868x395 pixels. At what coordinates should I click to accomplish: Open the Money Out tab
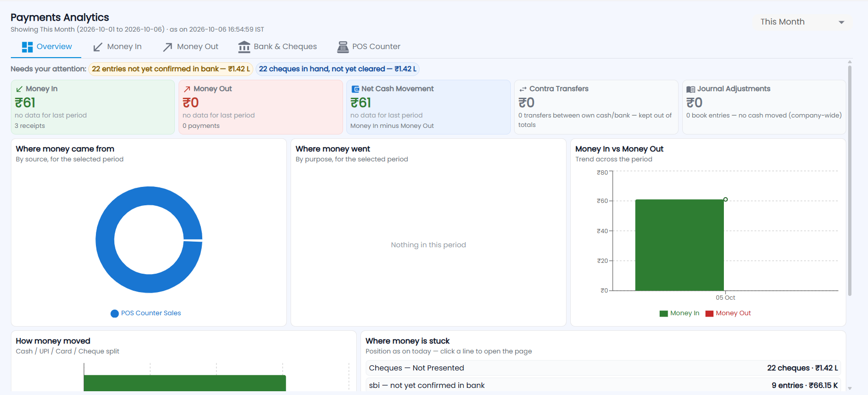[191, 47]
